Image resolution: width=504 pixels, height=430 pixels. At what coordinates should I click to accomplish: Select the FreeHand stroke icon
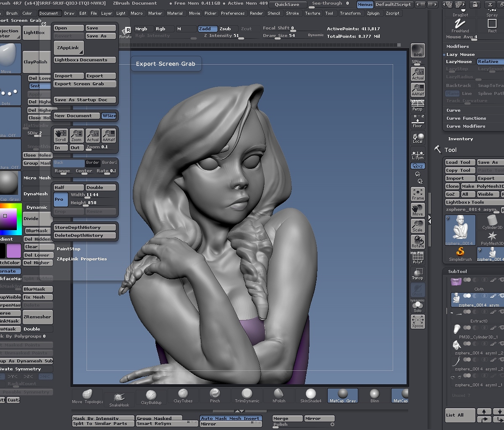pyautogui.click(x=460, y=25)
